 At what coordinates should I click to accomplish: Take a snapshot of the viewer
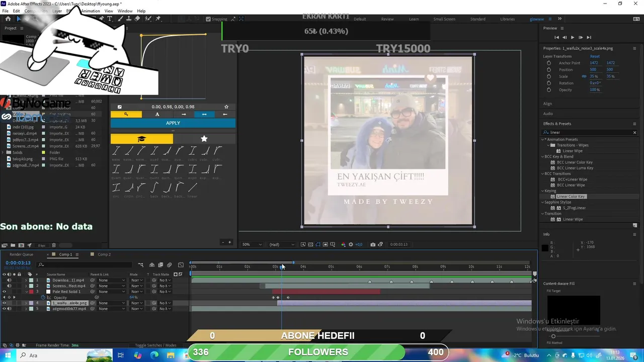tap(373, 244)
